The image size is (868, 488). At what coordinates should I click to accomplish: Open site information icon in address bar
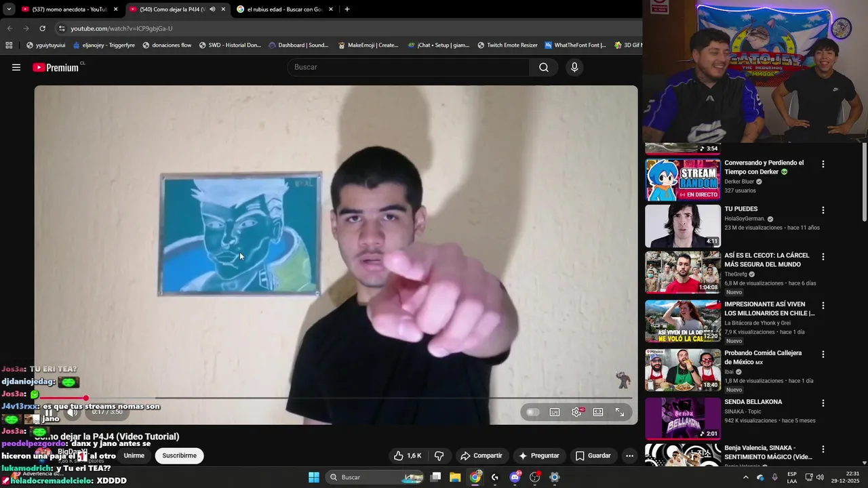pyautogui.click(x=62, y=28)
